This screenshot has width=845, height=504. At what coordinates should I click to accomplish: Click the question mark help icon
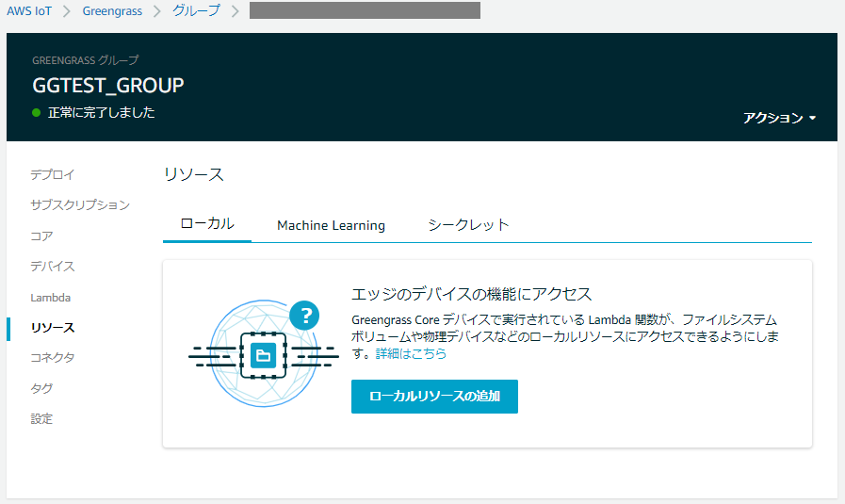point(304,316)
